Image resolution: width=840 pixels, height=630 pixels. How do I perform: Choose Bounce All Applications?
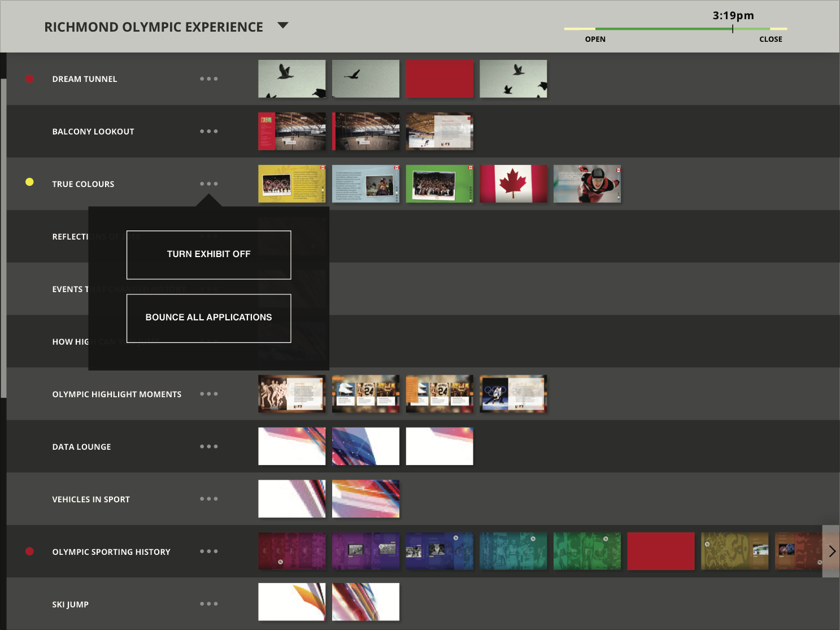click(x=208, y=318)
